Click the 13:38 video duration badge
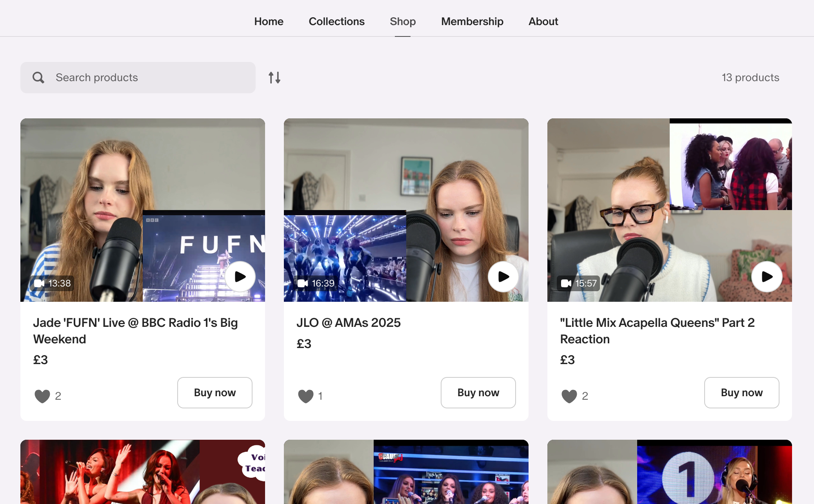The image size is (814, 504). [53, 283]
